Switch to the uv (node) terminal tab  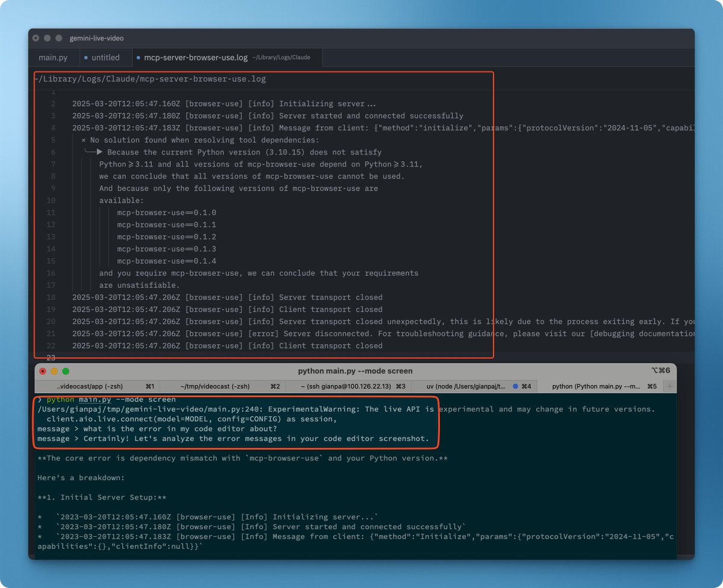coord(474,386)
